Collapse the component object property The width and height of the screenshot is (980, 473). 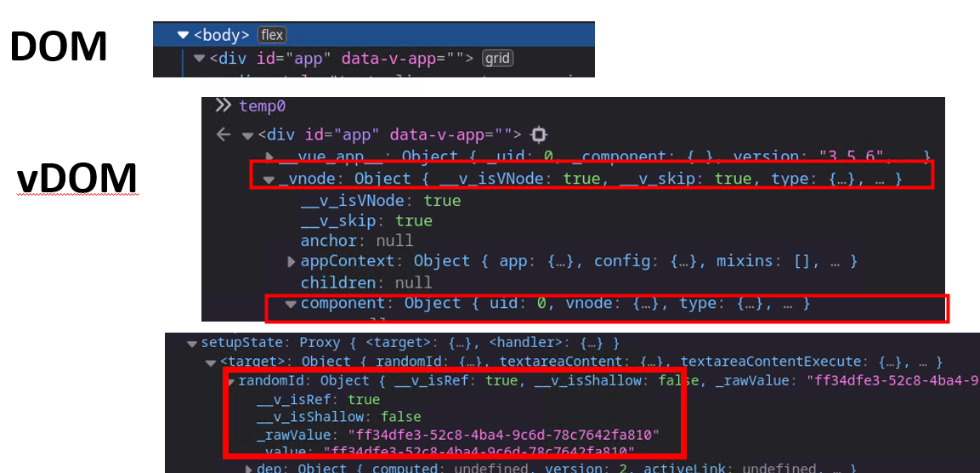[291, 303]
